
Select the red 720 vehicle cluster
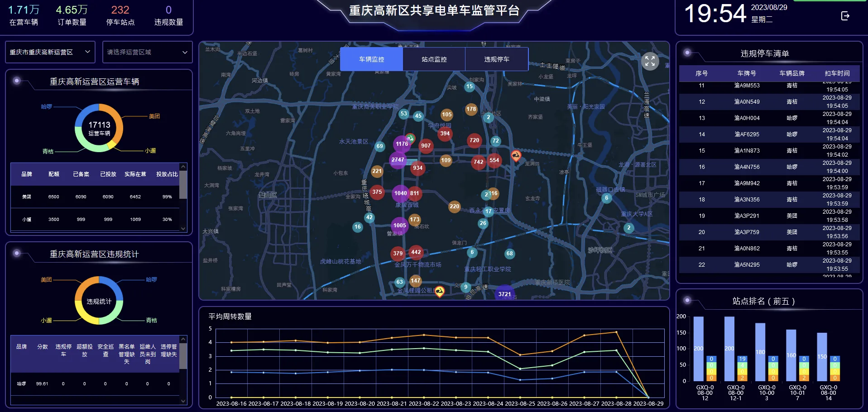point(474,140)
